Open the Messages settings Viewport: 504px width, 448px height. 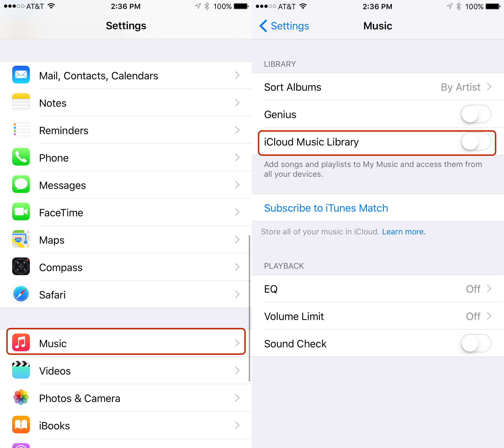125,185
